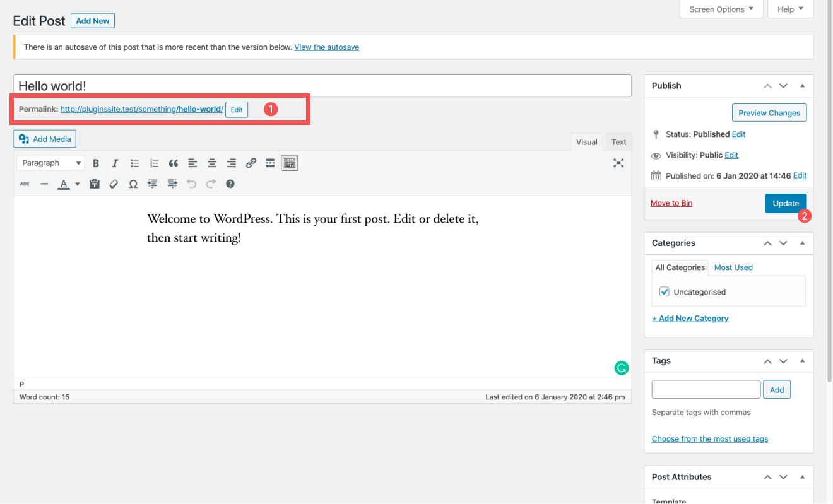Uncheck the Uncategorised checkbox
Image resolution: width=833 pixels, height=504 pixels.
point(665,291)
